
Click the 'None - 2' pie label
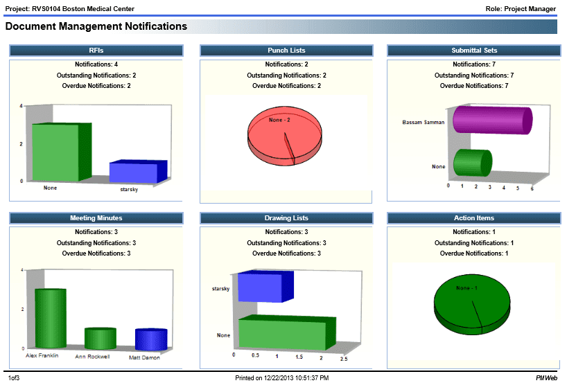279,120
